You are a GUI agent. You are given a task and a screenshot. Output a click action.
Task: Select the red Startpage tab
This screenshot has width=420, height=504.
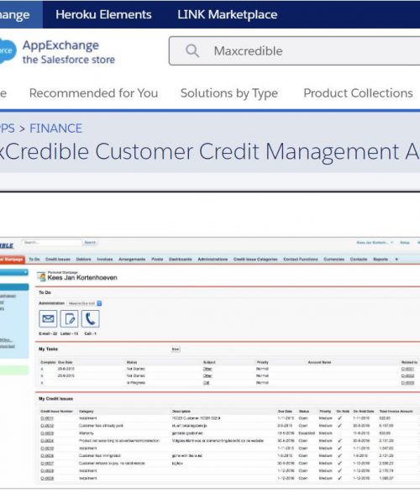tap(13, 259)
